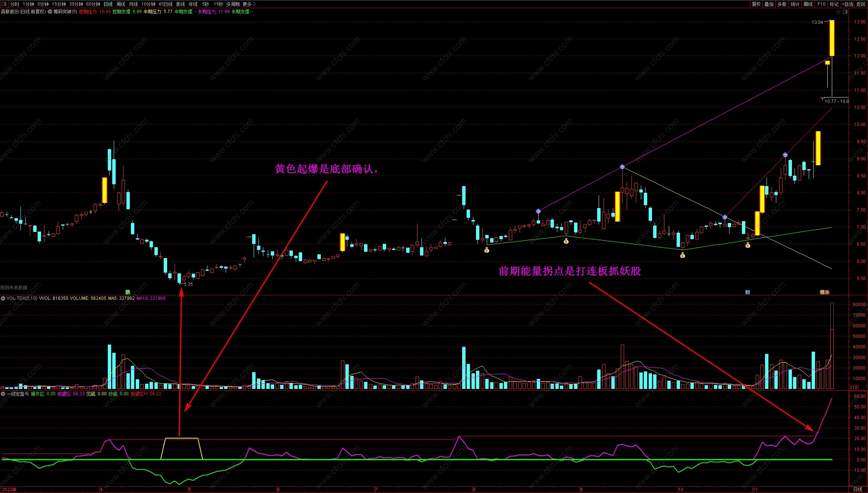Click the money bag marker below the October low
Image resolution: width=868 pixels, height=493 pixels.
(682, 255)
